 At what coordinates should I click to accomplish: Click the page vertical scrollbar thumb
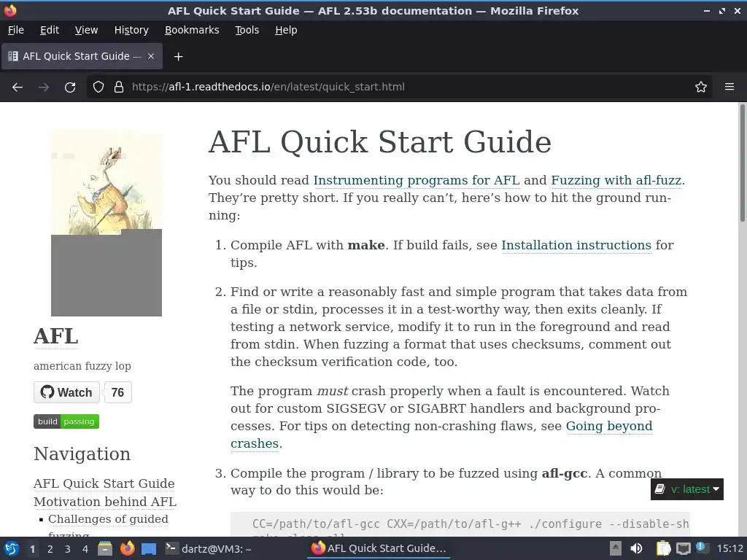742,163
